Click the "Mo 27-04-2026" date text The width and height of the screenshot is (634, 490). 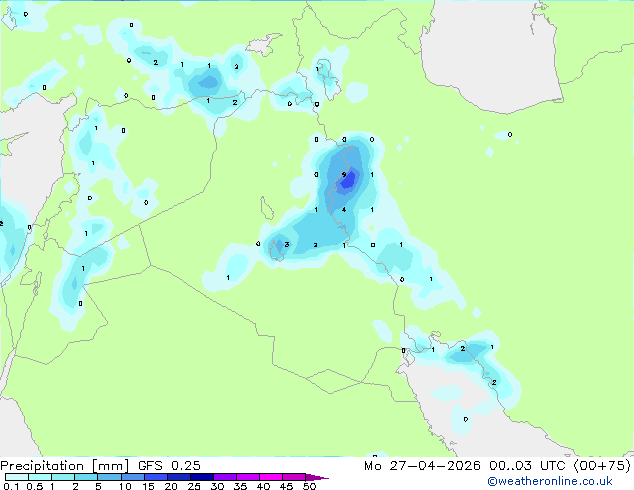[422, 466]
